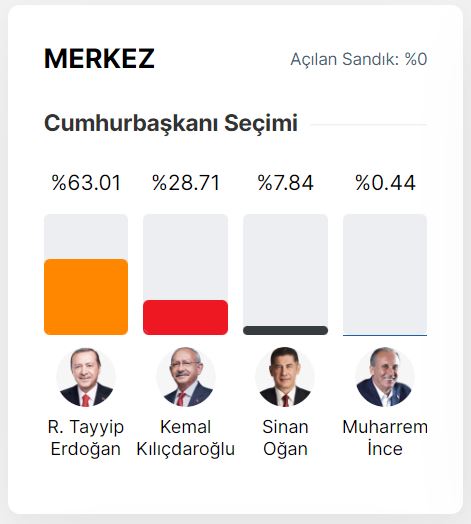The image size is (471, 524).
Task: Click the dark gray bar for Oğan
Action: click(x=285, y=331)
